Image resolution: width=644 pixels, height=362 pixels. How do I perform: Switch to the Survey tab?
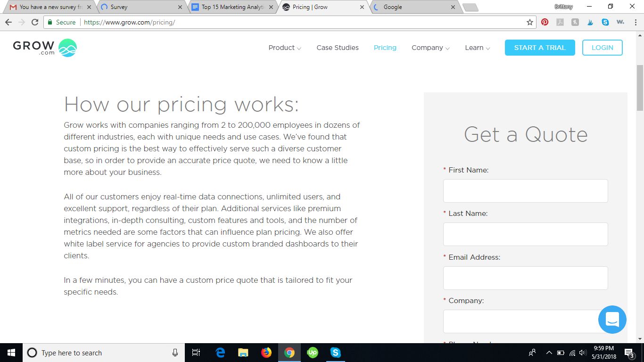[x=141, y=7]
